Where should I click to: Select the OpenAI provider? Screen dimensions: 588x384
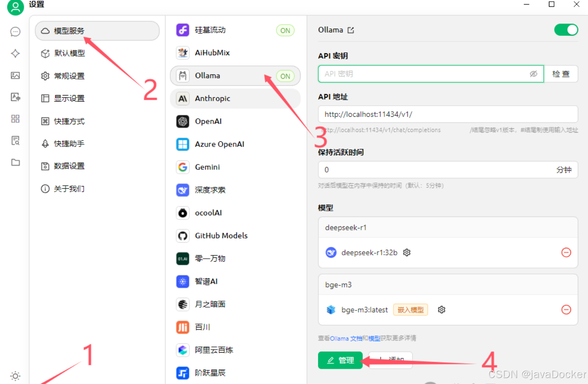235,121
